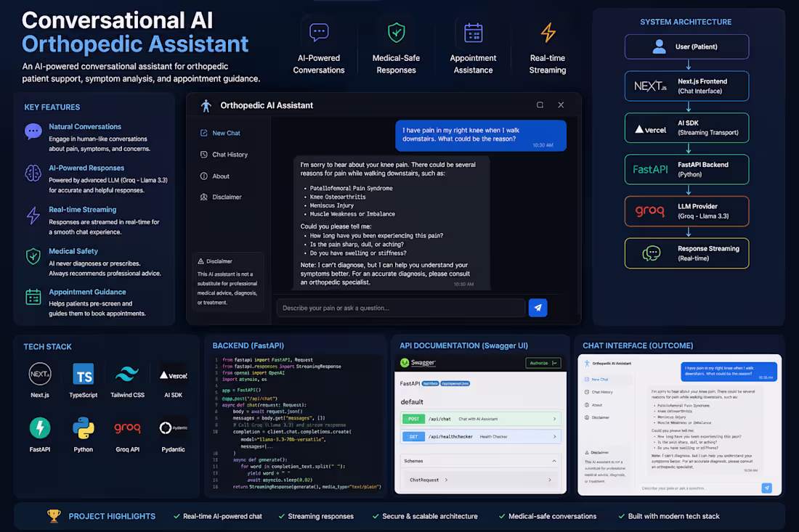Click the Appointment Assistance calendar icon
The height and width of the screenshot is (532, 799).
(474, 33)
